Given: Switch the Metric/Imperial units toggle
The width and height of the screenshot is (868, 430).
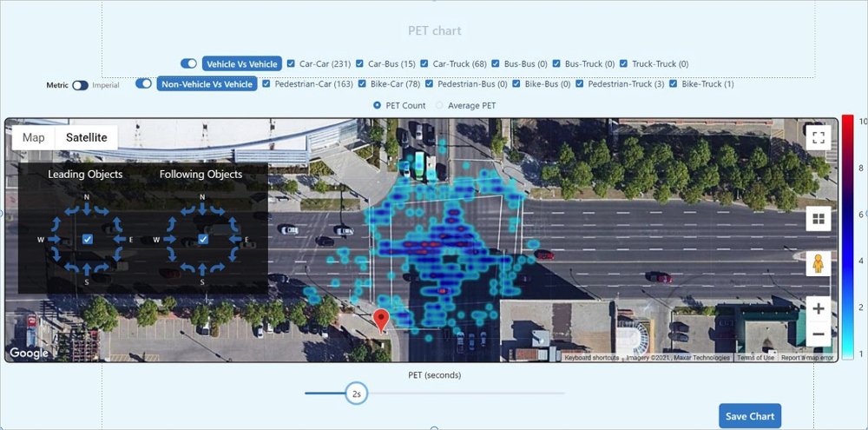Looking at the screenshot, I should pos(80,85).
